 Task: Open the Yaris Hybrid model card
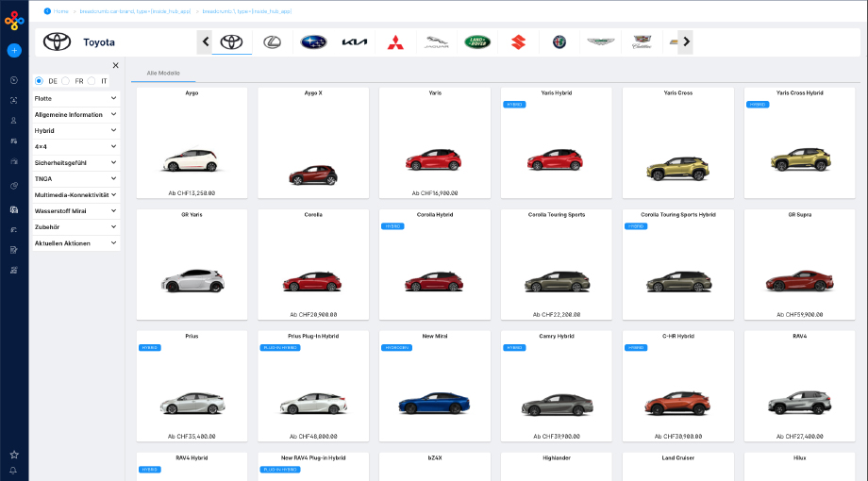pyautogui.click(x=557, y=142)
